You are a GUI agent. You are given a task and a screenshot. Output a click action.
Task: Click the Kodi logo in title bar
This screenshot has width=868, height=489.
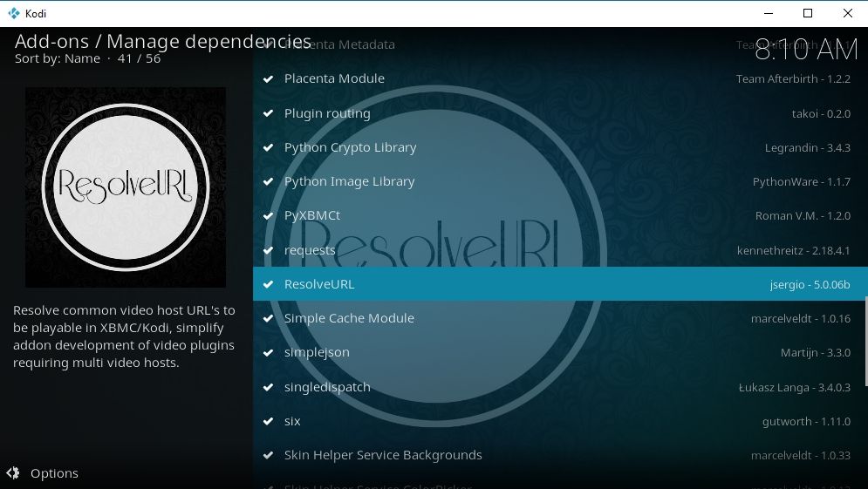pos(14,13)
